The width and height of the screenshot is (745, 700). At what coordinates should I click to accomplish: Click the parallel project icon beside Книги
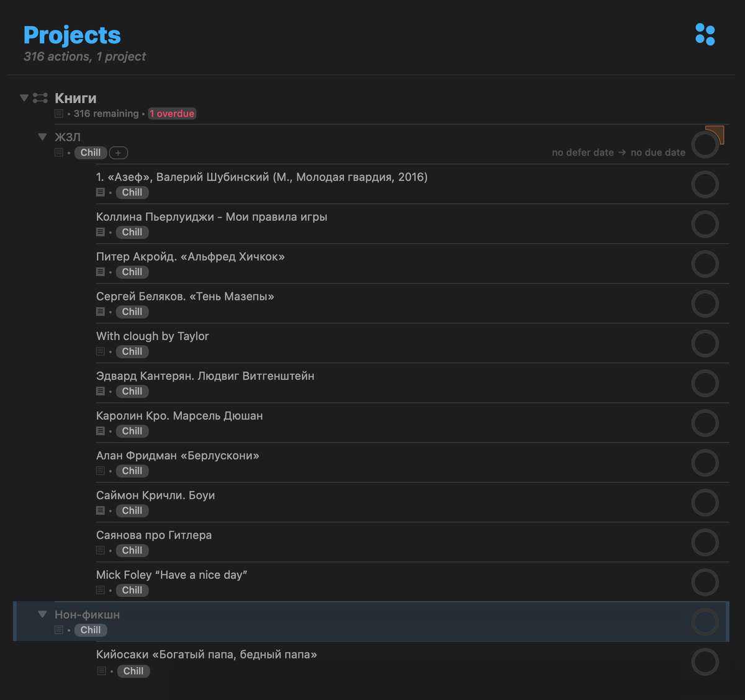[40, 98]
